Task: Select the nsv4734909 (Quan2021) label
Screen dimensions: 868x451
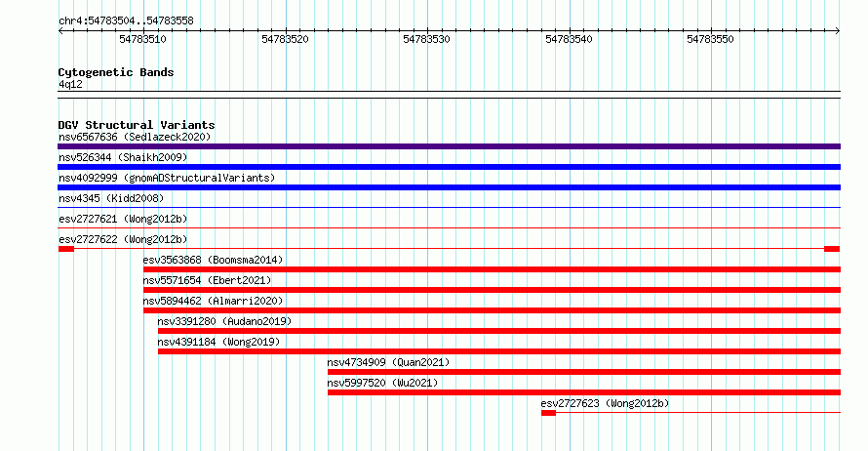Action: click(388, 362)
